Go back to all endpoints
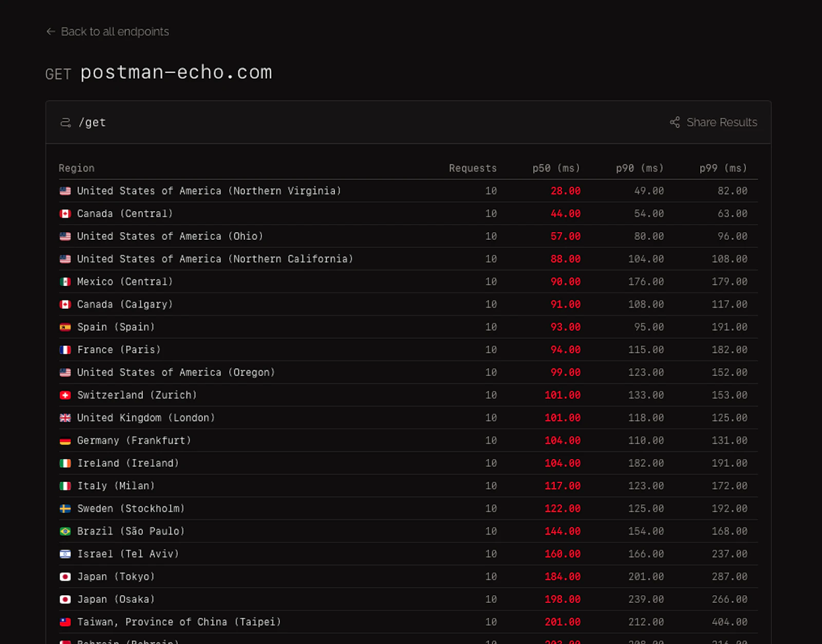 [107, 32]
